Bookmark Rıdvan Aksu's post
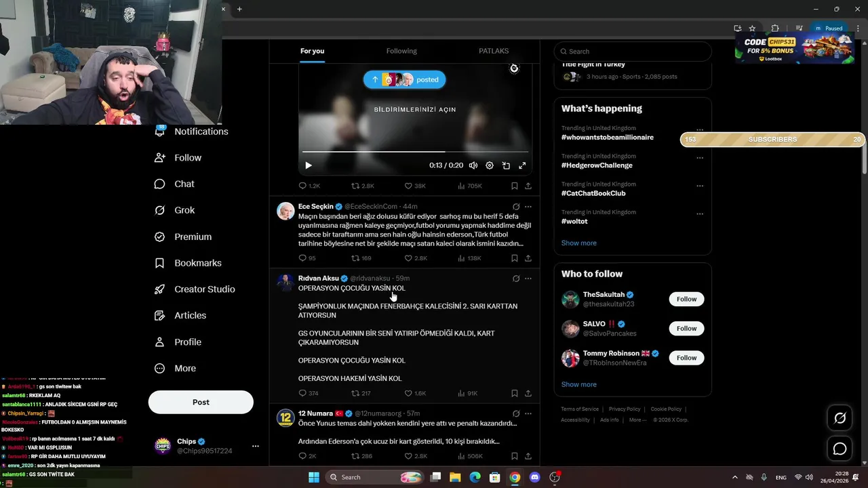The image size is (868, 488). pos(514,393)
